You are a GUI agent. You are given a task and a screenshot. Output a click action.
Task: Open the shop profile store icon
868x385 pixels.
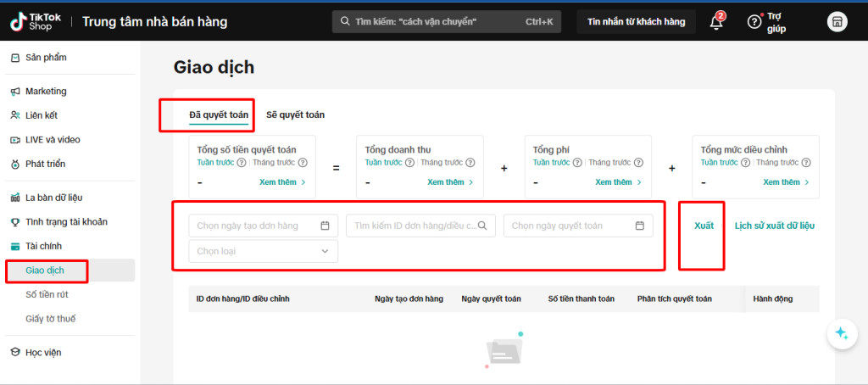tap(837, 22)
